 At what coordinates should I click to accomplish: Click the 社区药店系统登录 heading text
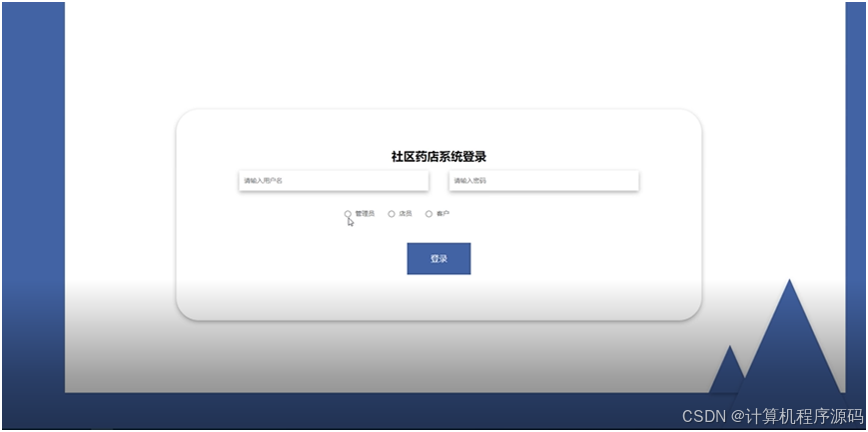(438, 157)
